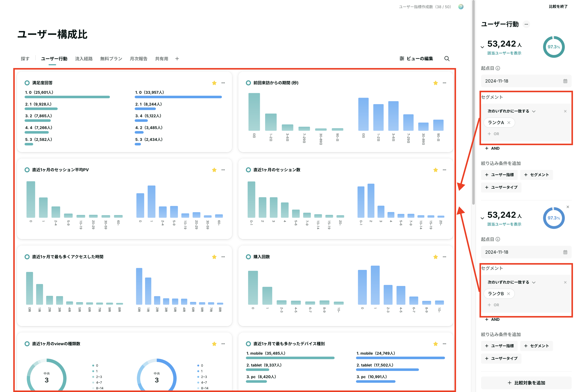Toggle the 購入回数 card circle
This screenshot has width=576, height=392.
click(248, 257)
